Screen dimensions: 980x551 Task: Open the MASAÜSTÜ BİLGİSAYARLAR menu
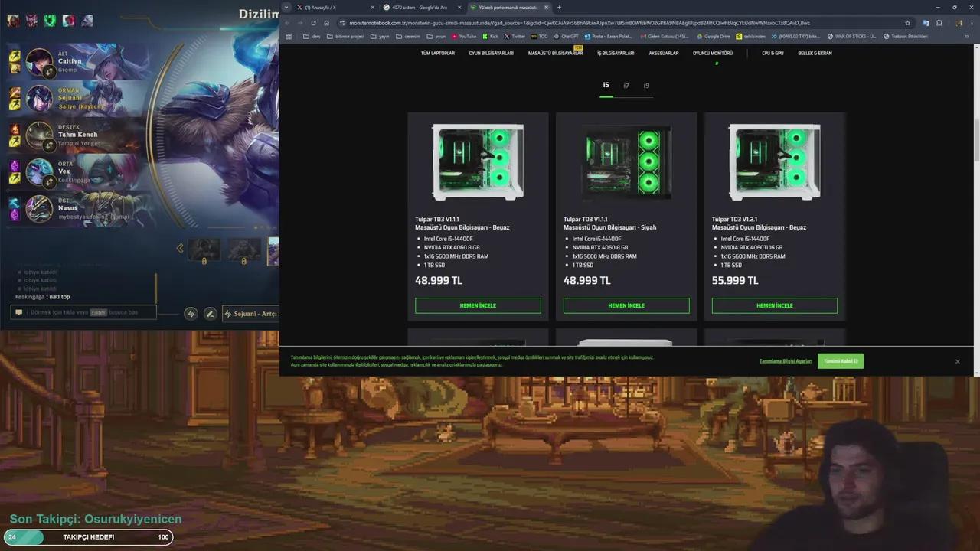[x=555, y=54]
